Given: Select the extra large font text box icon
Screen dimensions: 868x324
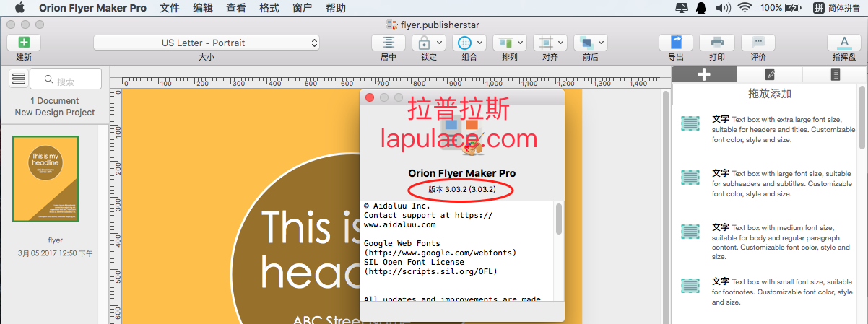Looking at the screenshot, I should pos(690,123).
